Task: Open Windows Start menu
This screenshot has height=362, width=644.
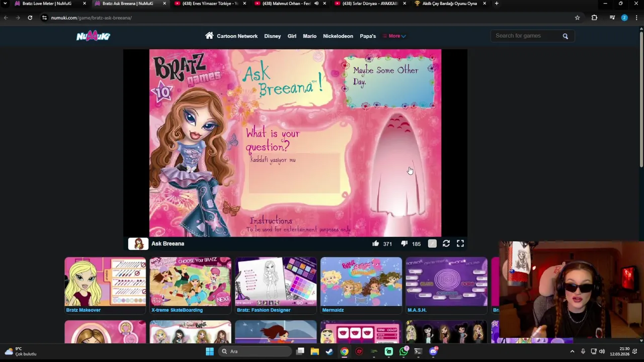Action: [x=210, y=351]
